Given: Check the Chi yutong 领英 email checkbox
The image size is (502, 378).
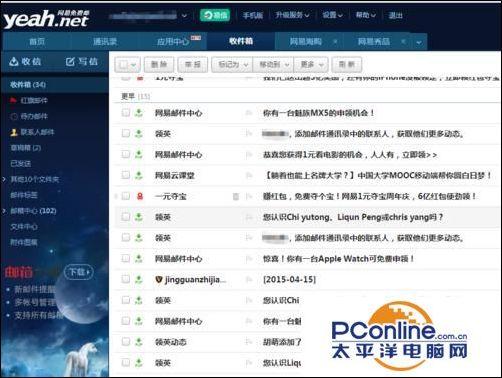Looking at the screenshot, I should pyautogui.click(x=126, y=217).
